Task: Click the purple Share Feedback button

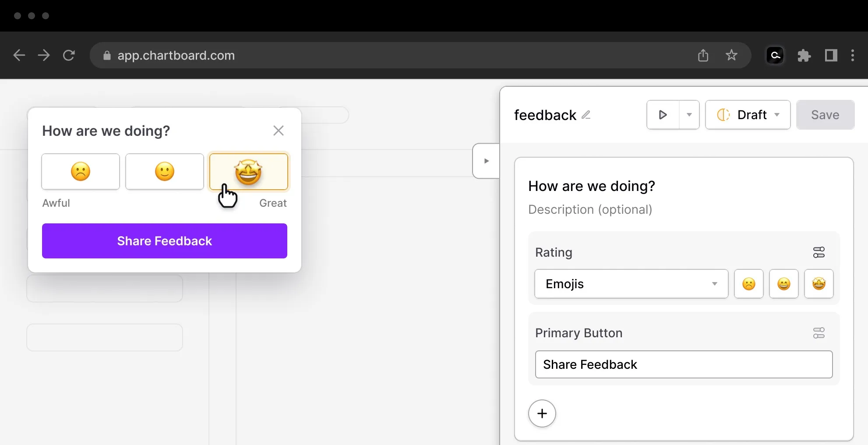Action: (x=165, y=241)
